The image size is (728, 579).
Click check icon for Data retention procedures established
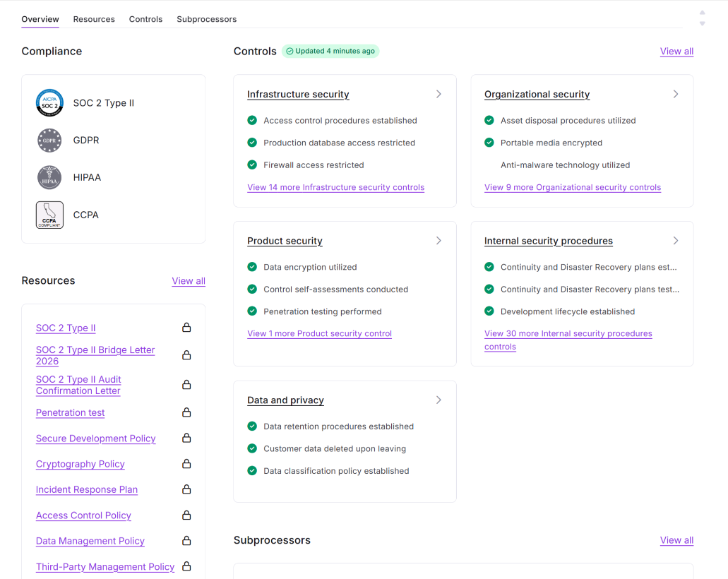pyautogui.click(x=252, y=426)
